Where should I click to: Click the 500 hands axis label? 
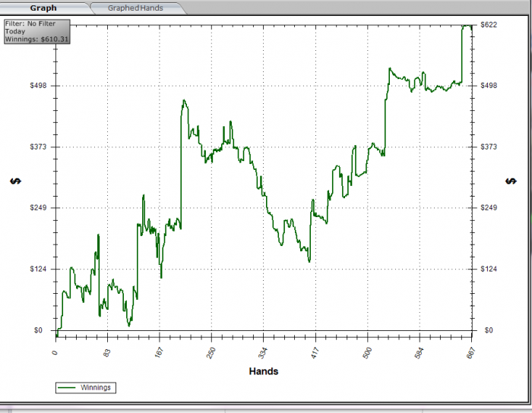click(x=367, y=353)
